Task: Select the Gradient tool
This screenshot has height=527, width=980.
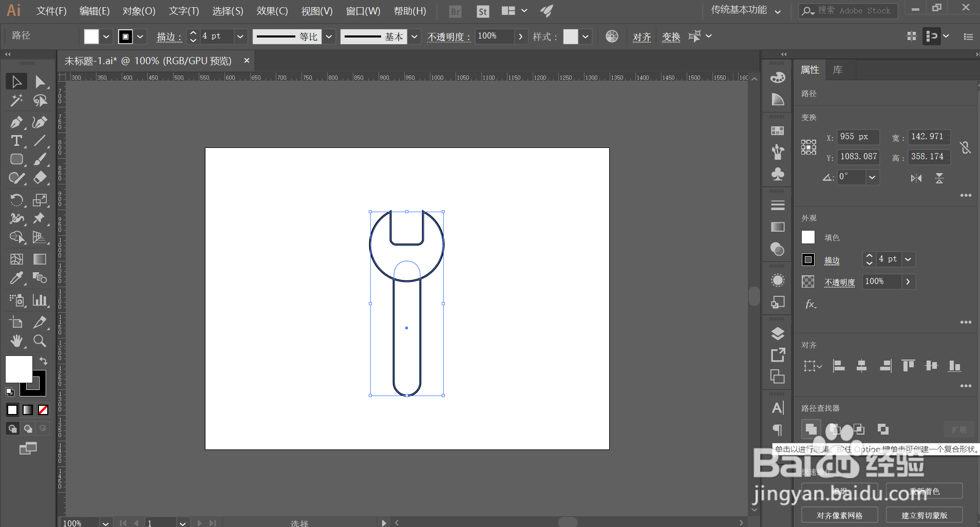Action: pos(40,259)
